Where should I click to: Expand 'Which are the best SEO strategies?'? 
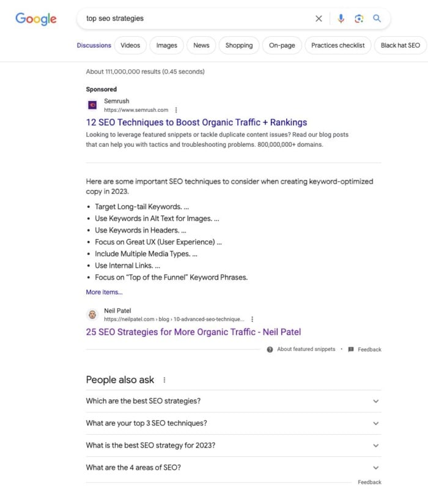point(234,401)
